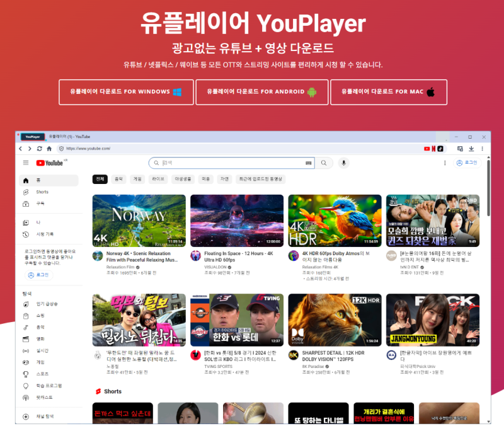Click 로그인 button in the sidebar
The height and width of the screenshot is (431, 504).
(38, 275)
